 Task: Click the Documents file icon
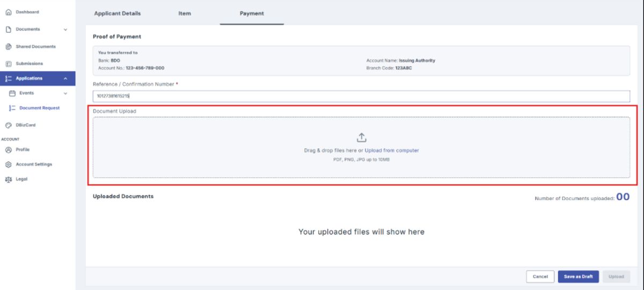[x=9, y=30]
